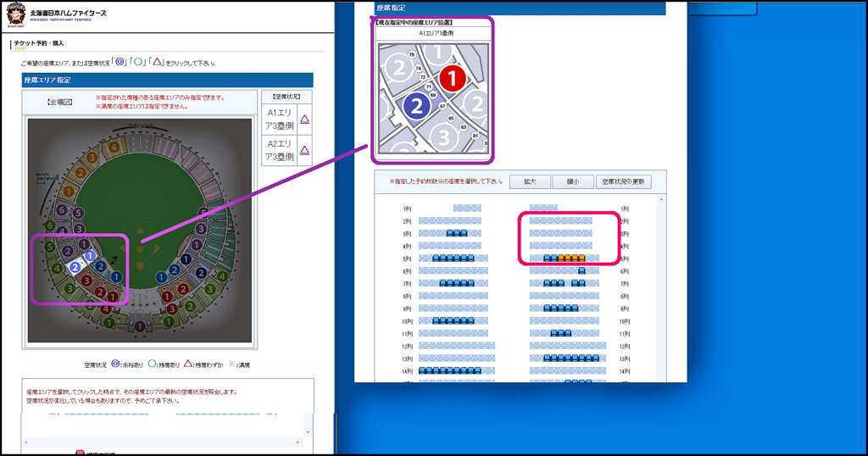Click the × 満席 legend symbol
This screenshot has width=868, height=456.
pos(232,364)
